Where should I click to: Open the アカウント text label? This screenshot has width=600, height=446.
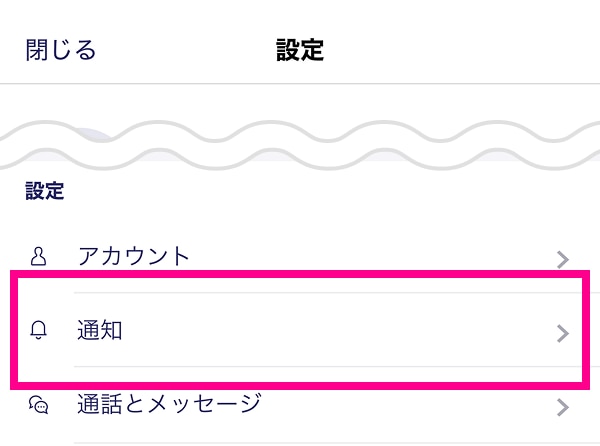click(x=134, y=256)
